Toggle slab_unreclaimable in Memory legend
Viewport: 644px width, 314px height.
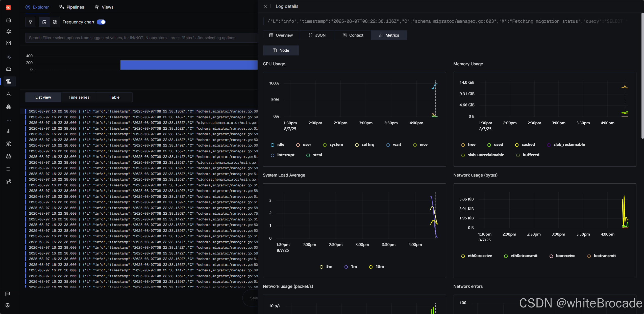[x=483, y=155]
